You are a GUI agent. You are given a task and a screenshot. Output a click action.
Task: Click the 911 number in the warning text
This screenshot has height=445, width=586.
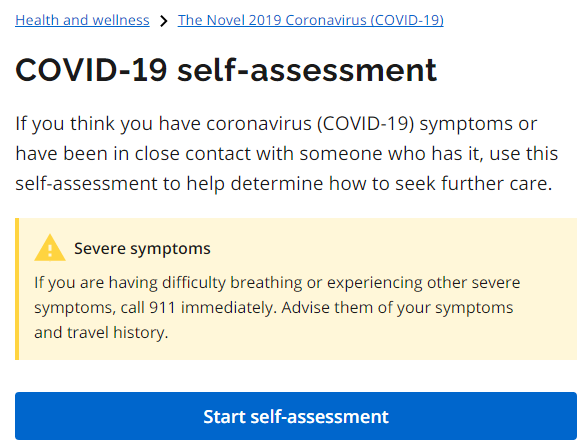coord(162,308)
